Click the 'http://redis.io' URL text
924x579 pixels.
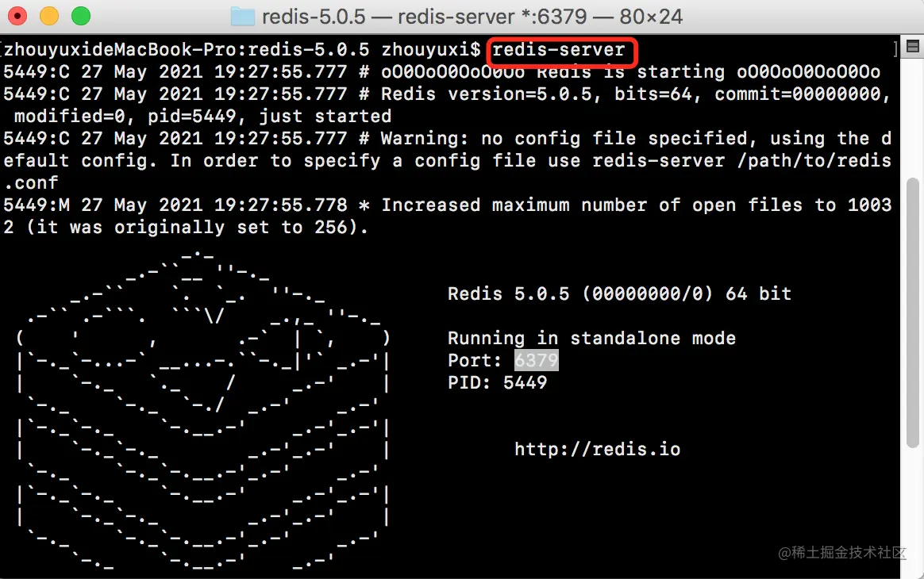pyautogui.click(x=598, y=450)
